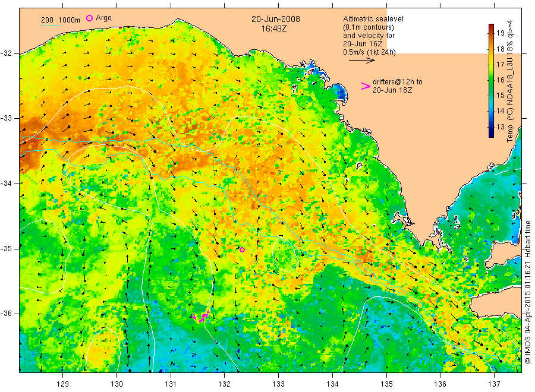The width and height of the screenshot is (535, 392).
Task: Click the color bar value 15
Action: click(500, 96)
